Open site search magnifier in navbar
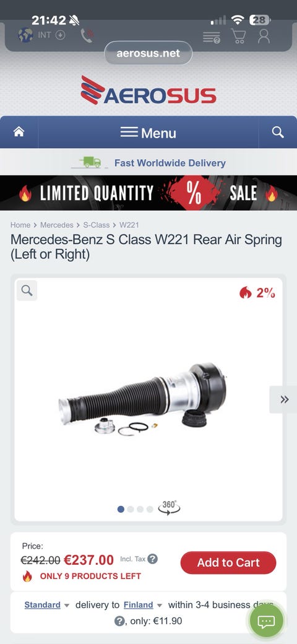 278,132
